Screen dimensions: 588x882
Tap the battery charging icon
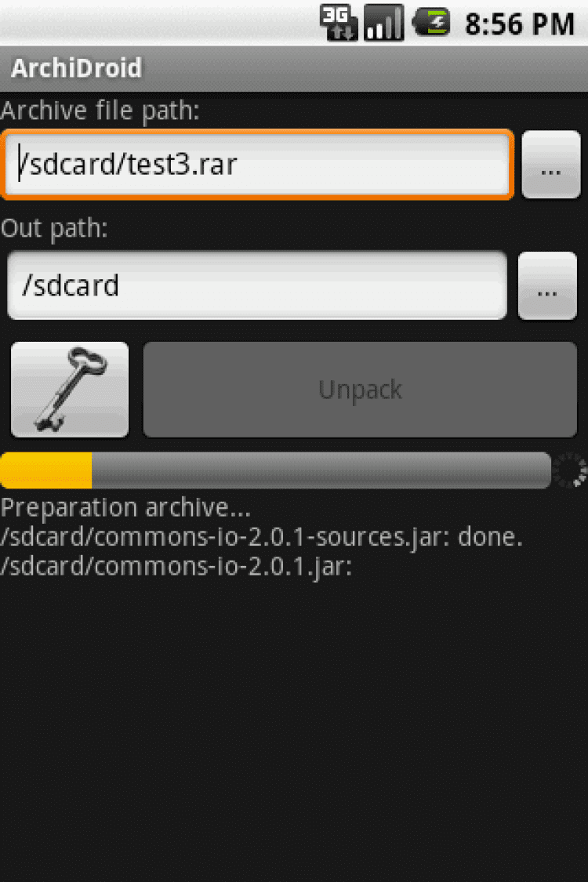tap(431, 23)
